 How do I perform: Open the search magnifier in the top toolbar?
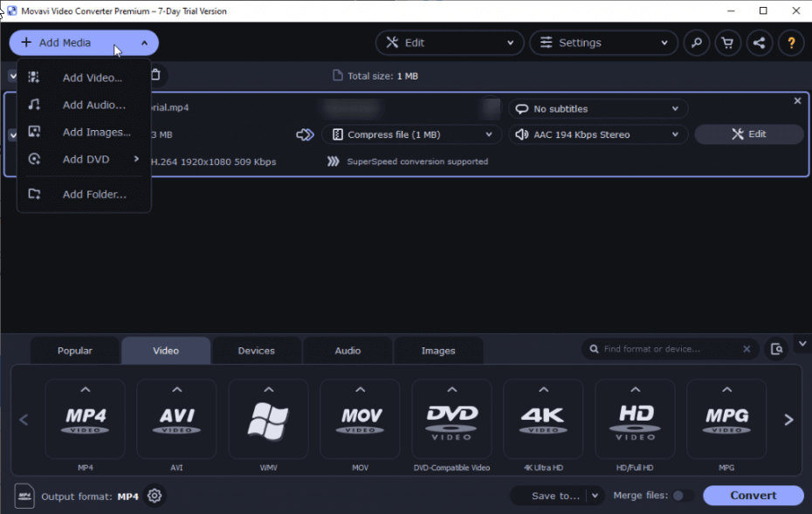tap(697, 43)
